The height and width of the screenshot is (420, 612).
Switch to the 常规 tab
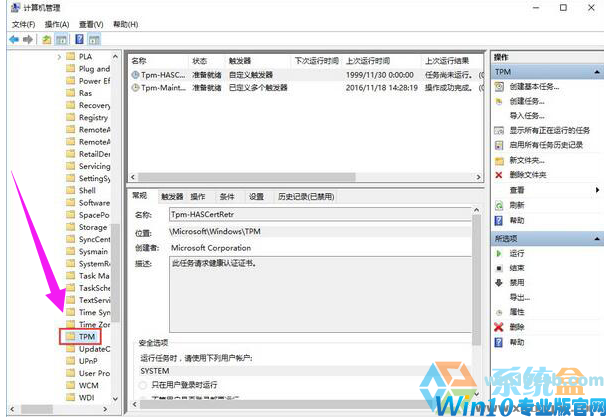(x=140, y=196)
